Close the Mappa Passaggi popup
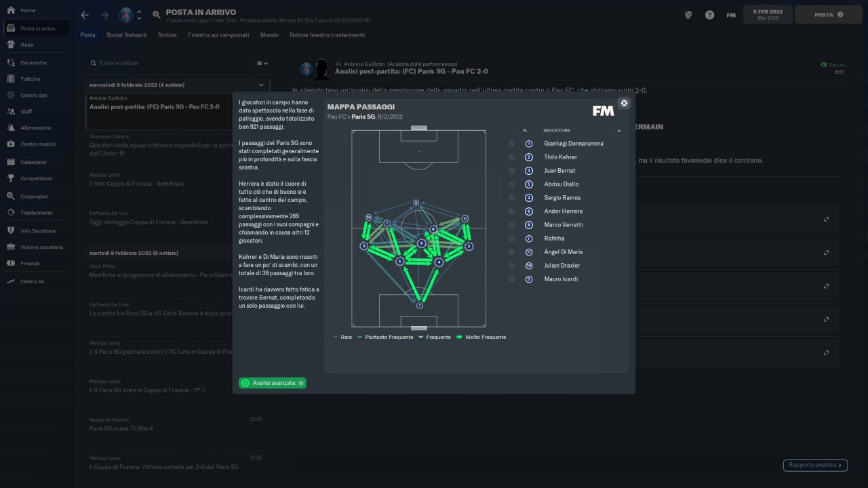The width and height of the screenshot is (868, 488). point(625,103)
